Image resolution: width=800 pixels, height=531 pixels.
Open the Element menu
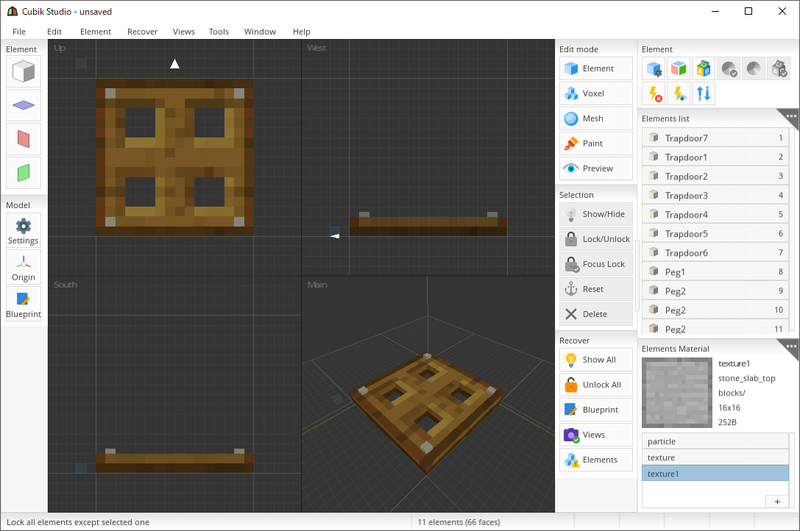pyautogui.click(x=95, y=32)
